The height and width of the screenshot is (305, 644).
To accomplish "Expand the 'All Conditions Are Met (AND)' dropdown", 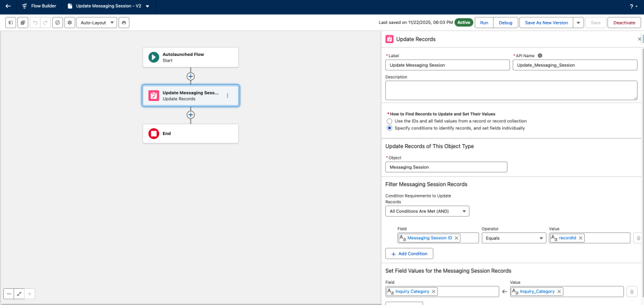I will coord(427,211).
